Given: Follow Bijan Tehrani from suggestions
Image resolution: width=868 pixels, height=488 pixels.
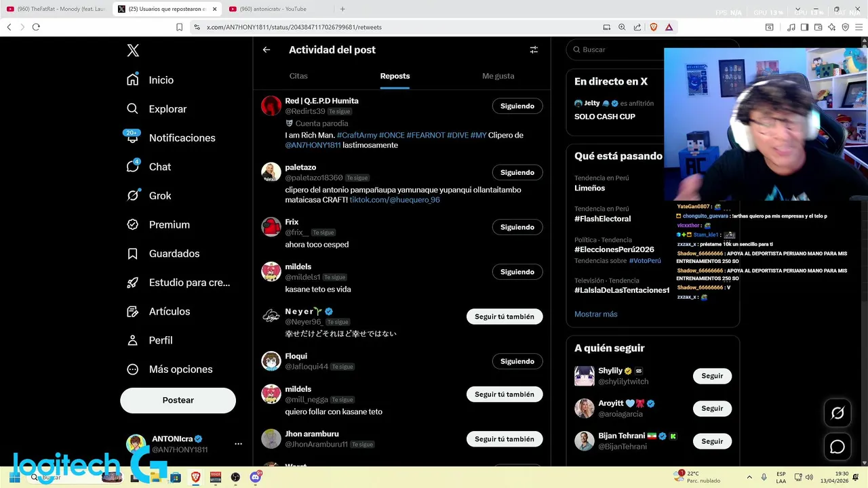Looking at the screenshot, I should pyautogui.click(x=712, y=441).
